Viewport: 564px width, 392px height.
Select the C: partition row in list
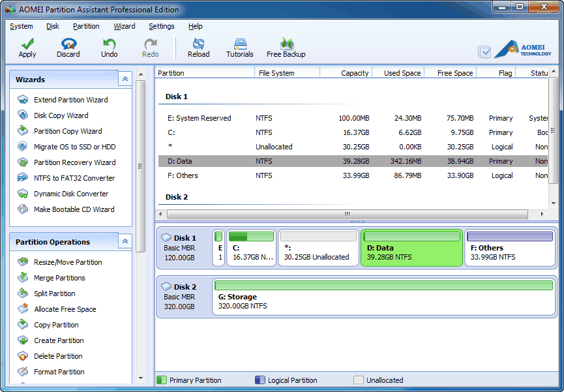[353, 132]
